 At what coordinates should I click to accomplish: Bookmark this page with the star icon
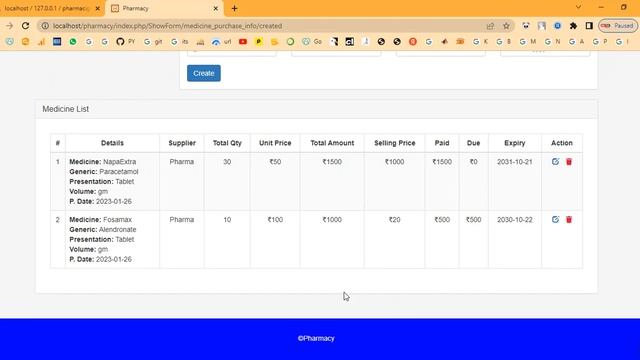[x=506, y=26]
